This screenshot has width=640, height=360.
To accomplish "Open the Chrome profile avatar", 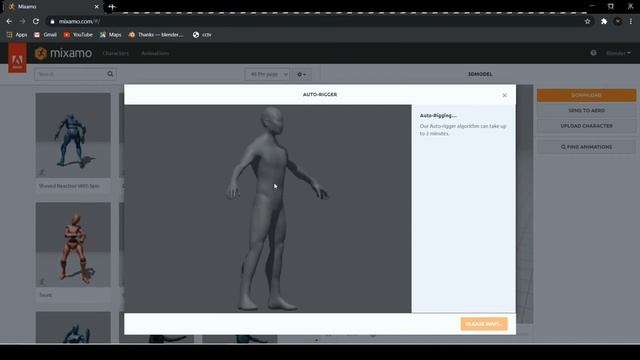I will click(x=618, y=21).
